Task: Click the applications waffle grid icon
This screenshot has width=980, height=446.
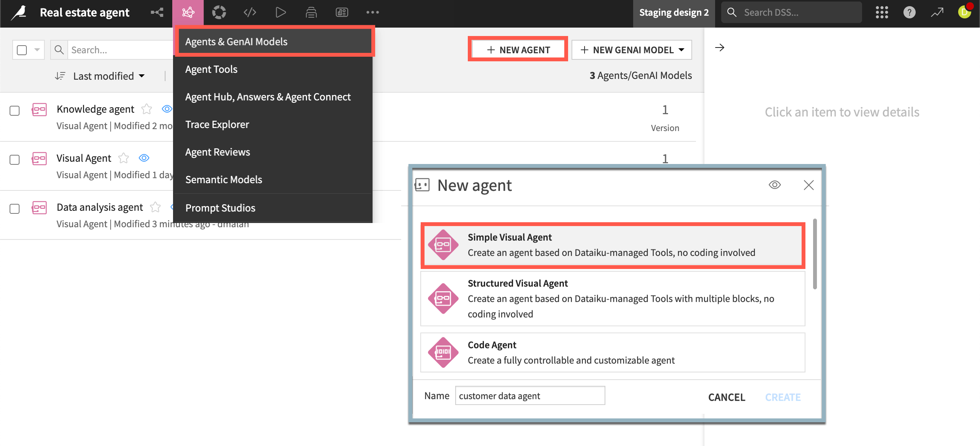Action: pos(882,12)
